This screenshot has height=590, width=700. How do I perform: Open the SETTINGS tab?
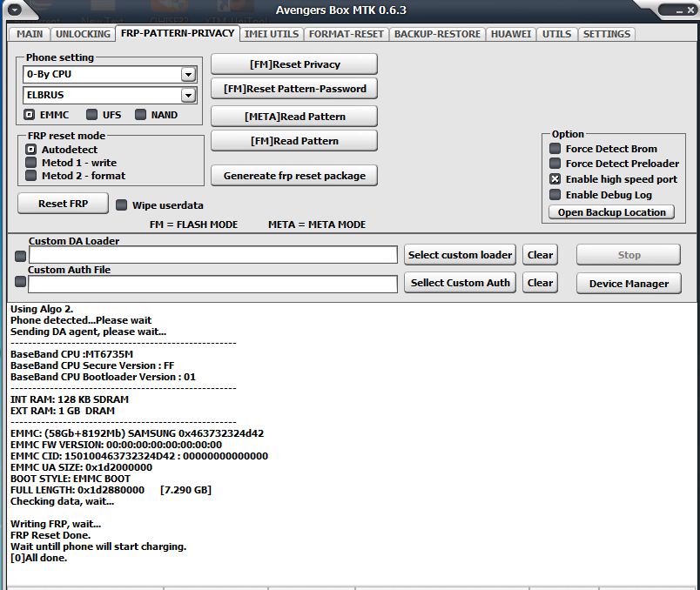[x=607, y=34]
